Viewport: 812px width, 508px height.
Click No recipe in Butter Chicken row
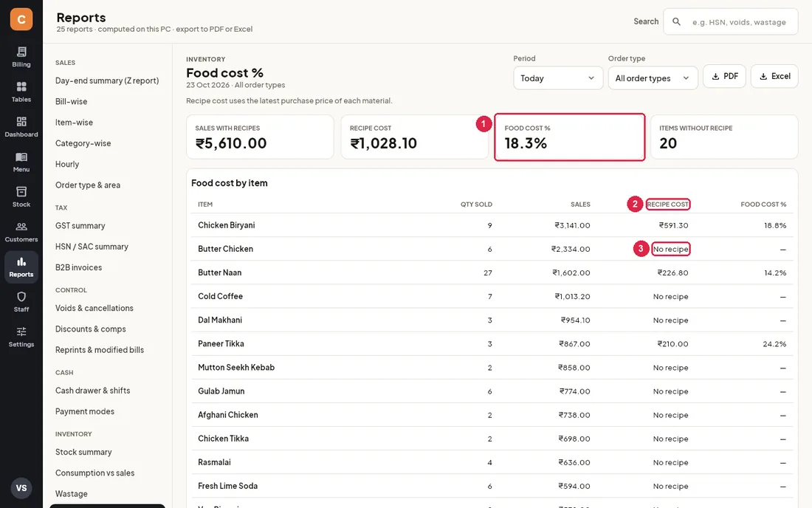point(670,249)
